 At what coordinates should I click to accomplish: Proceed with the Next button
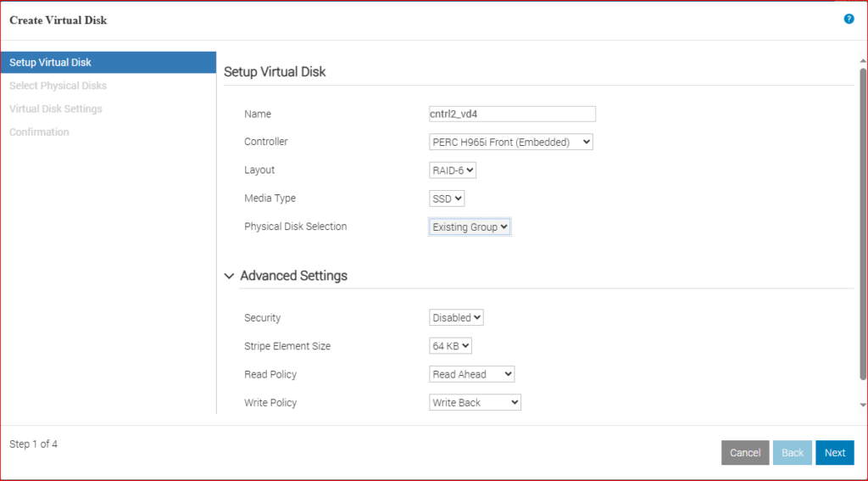pyautogui.click(x=835, y=453)
